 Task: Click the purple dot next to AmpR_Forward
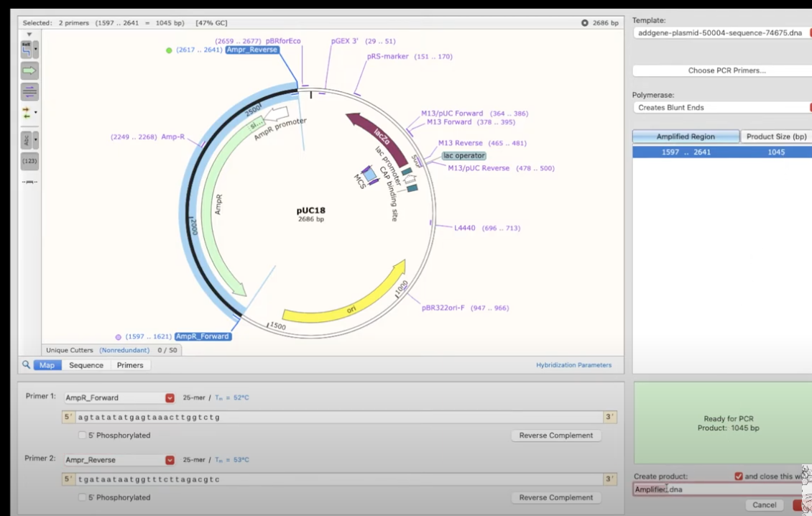point(118,337)
